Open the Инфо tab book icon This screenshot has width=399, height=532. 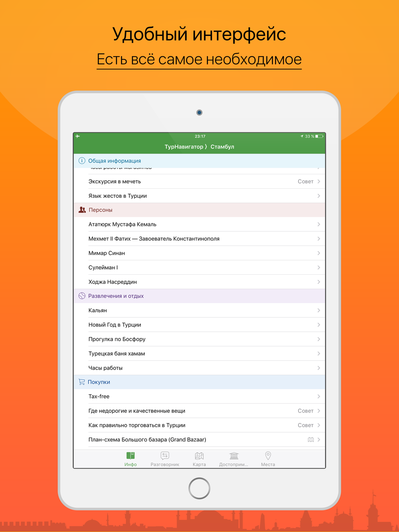(130, 456)
